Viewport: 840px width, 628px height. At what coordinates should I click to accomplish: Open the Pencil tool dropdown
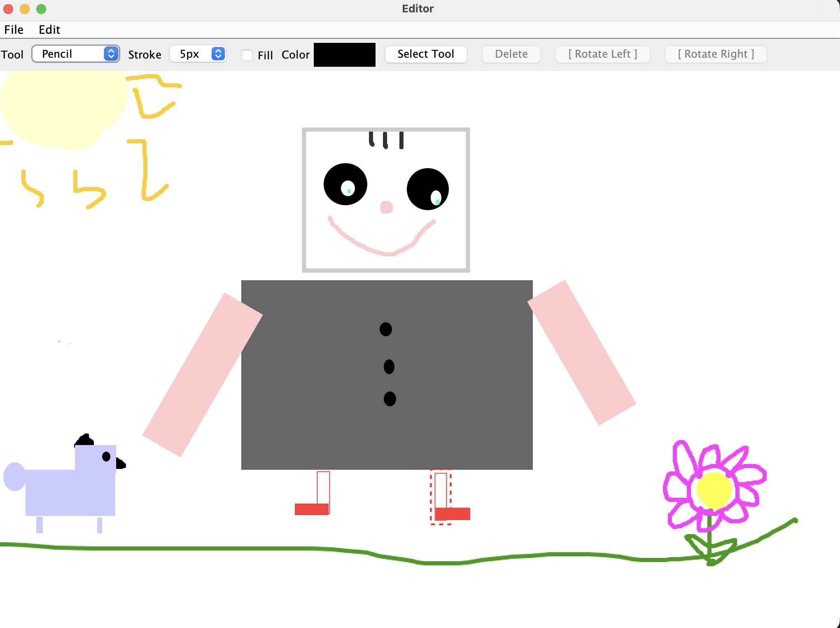click(x=75, y=54)
